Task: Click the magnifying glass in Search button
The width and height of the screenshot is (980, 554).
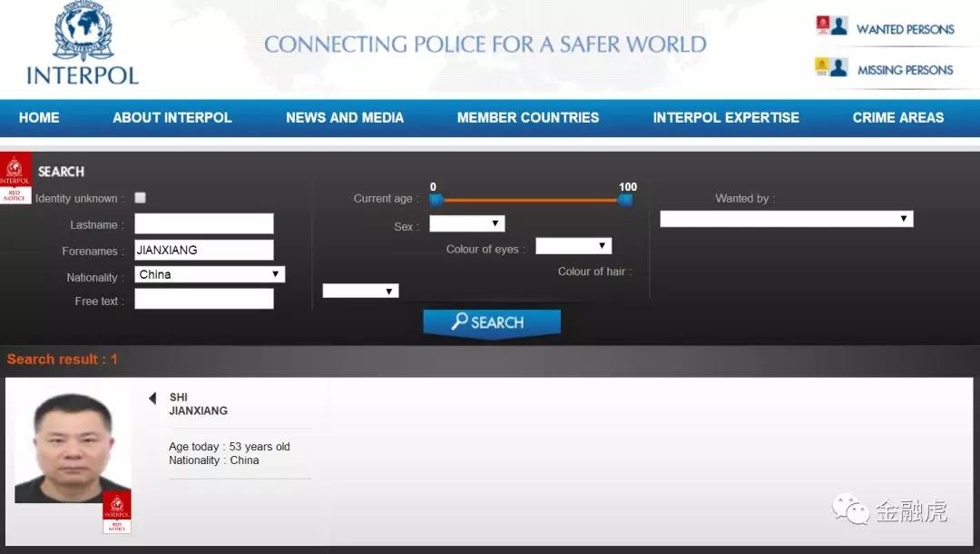Action: [460, 322]
